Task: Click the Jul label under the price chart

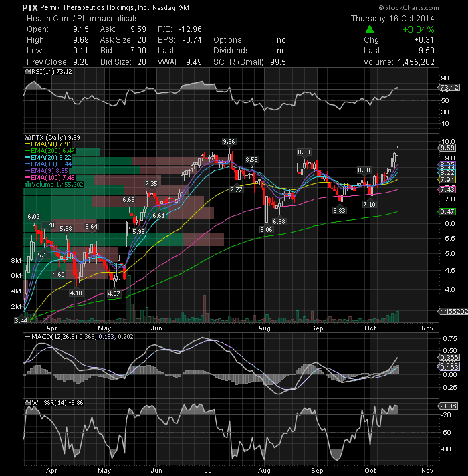Action: (x=209, y=328)
